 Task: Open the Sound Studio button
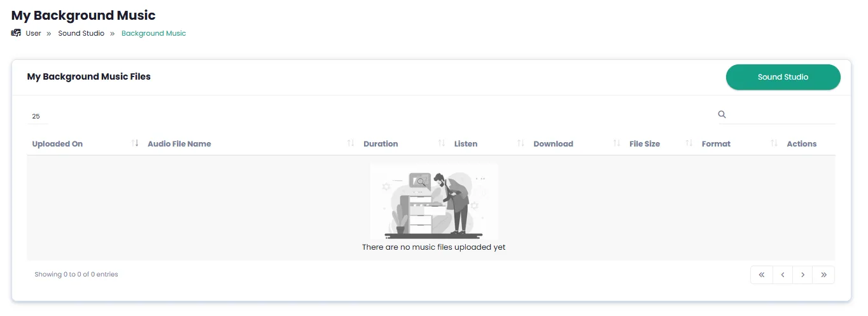pos(783,77)
